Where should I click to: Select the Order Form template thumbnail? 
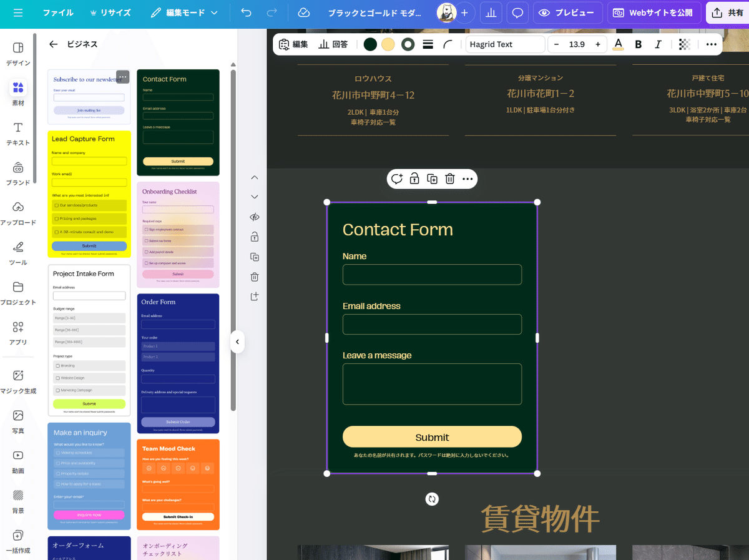[178, 363]
